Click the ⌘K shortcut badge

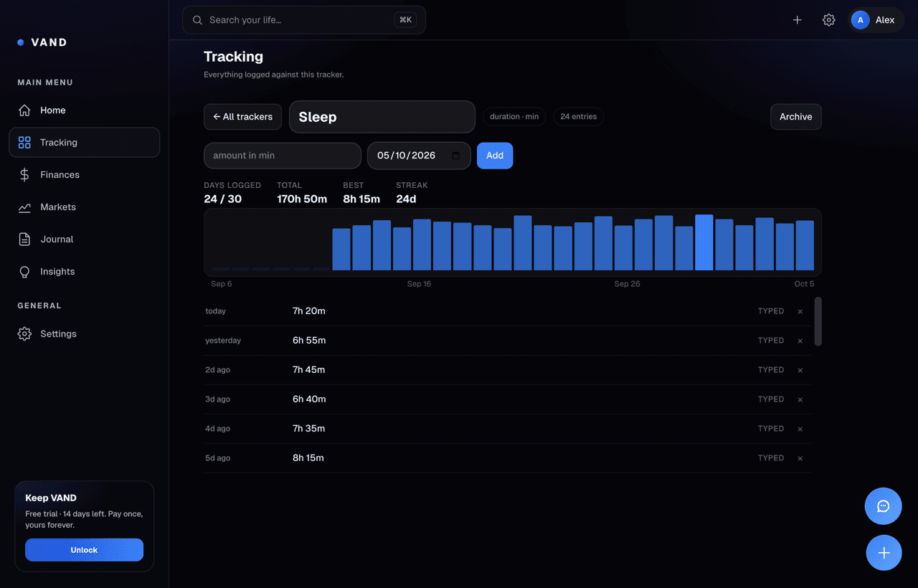[x=405, y=20]
